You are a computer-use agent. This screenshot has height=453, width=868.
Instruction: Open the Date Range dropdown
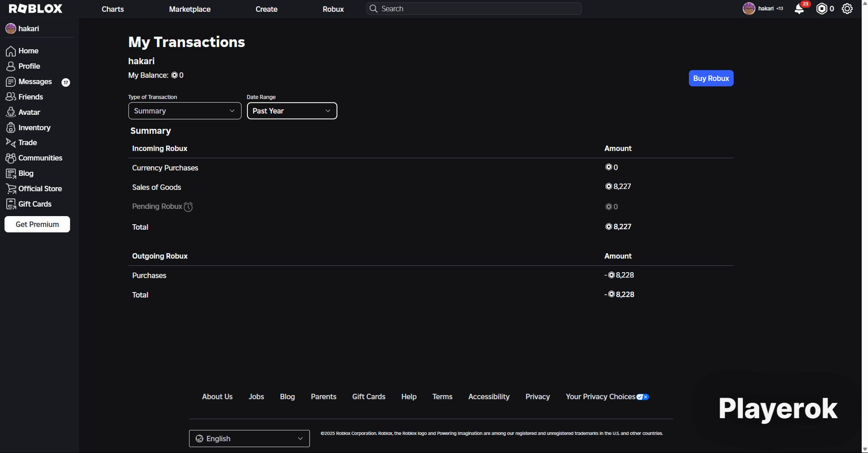[292, 111]
